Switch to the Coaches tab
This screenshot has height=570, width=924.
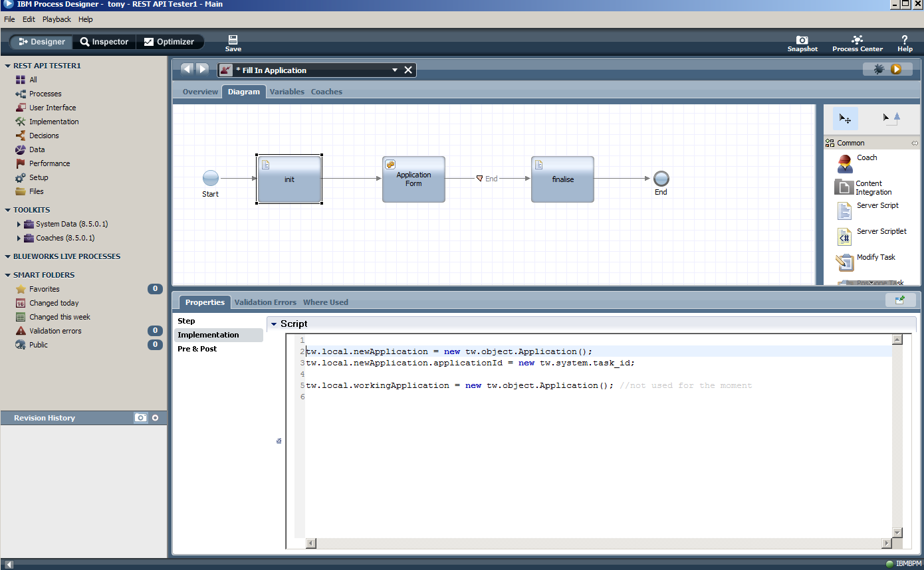point(326,92)
